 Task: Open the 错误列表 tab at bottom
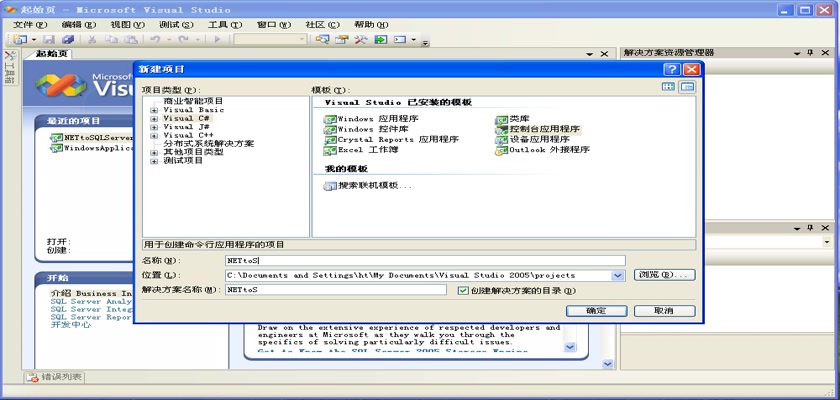[x=55, y=377]
